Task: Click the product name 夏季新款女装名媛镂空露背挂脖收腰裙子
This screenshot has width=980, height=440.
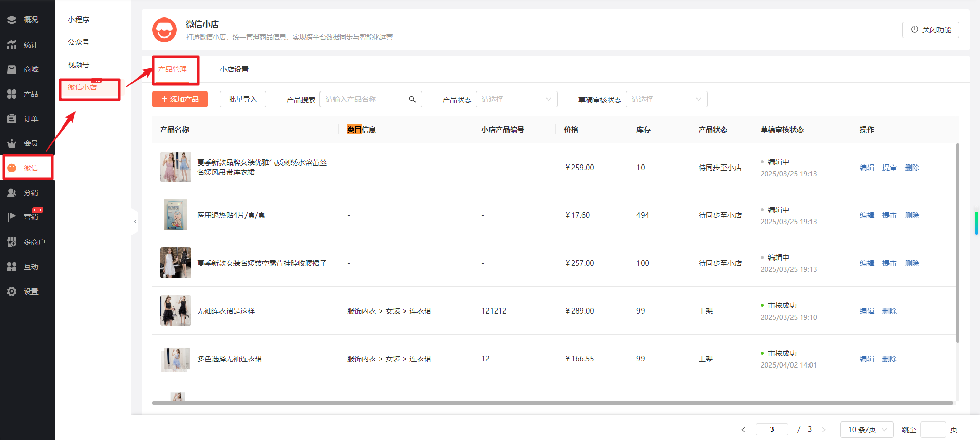Action: (262, 263)
